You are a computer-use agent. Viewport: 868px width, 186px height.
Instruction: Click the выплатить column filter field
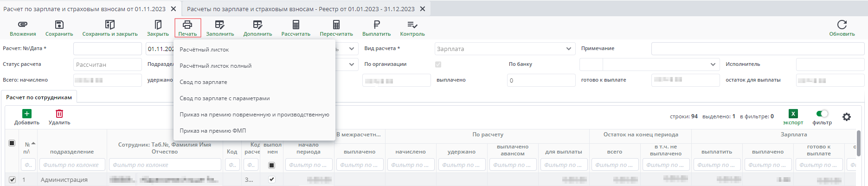[717, 165]
